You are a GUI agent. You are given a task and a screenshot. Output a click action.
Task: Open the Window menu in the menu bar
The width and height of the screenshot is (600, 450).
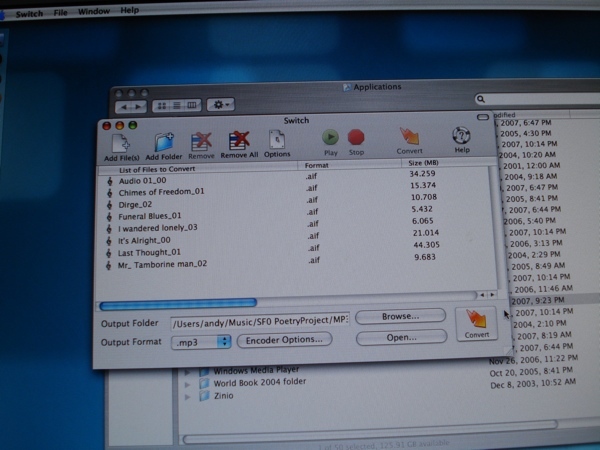pos(94,10)
